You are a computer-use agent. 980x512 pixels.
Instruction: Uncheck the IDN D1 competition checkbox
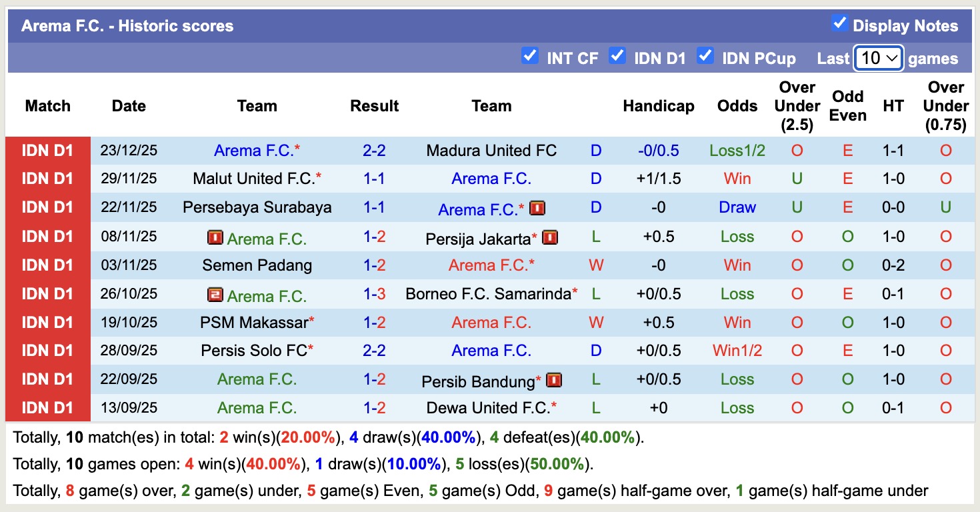point(618,57)
